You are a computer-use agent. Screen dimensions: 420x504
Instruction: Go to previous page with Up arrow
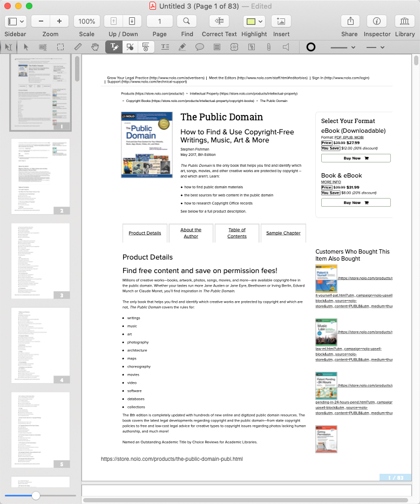tap(113, 21)
